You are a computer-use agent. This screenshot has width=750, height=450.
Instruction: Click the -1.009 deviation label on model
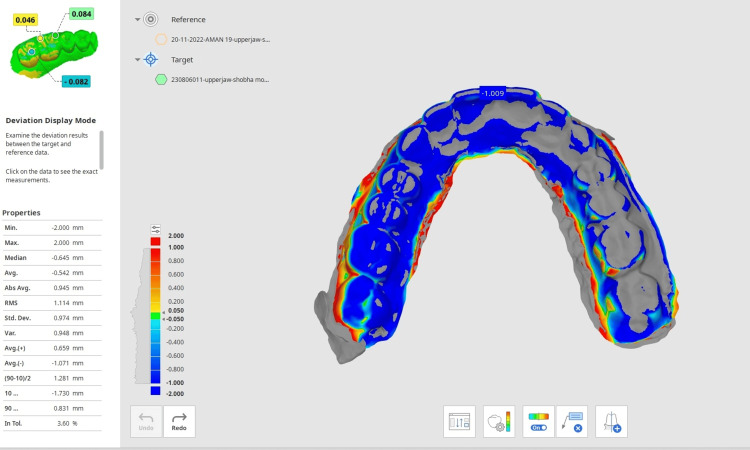[x=493, y=93]
